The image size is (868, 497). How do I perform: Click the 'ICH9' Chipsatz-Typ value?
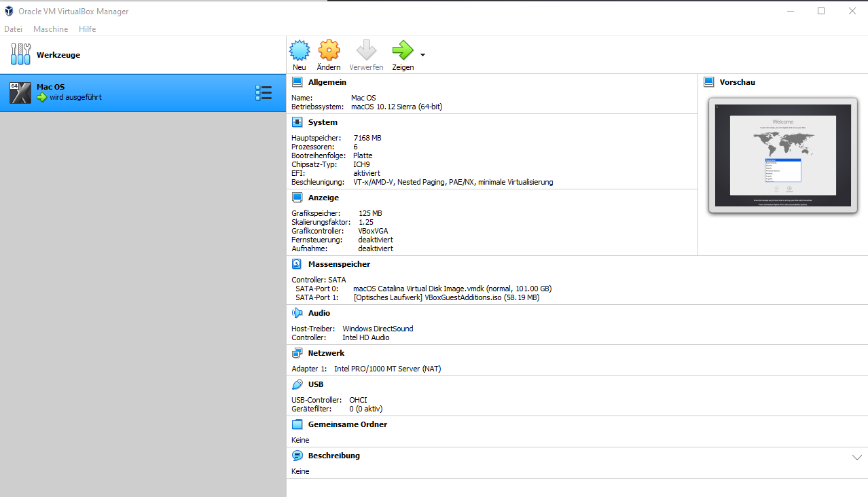[x=362, y=164]
